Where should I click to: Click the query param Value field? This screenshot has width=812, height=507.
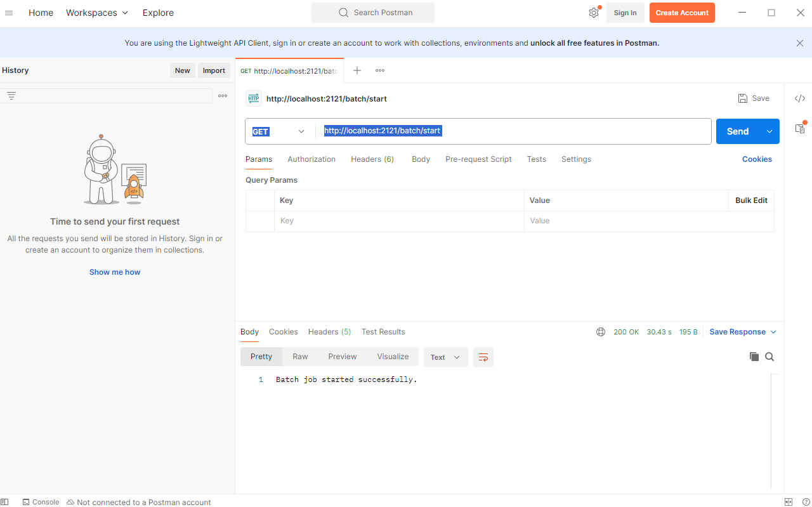pos(649,221)
